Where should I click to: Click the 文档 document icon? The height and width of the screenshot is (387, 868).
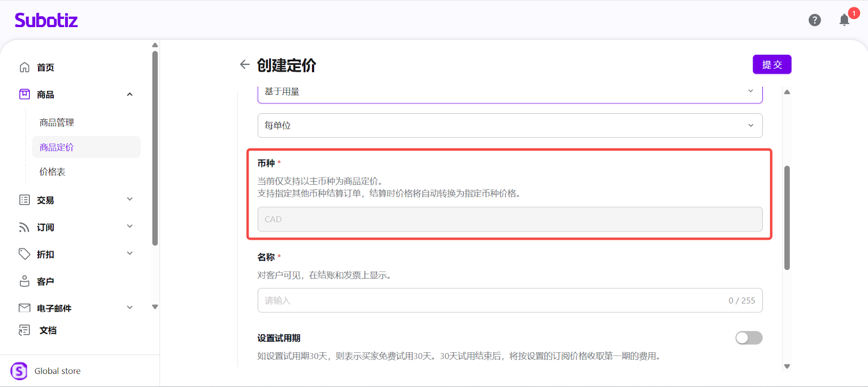24,330
